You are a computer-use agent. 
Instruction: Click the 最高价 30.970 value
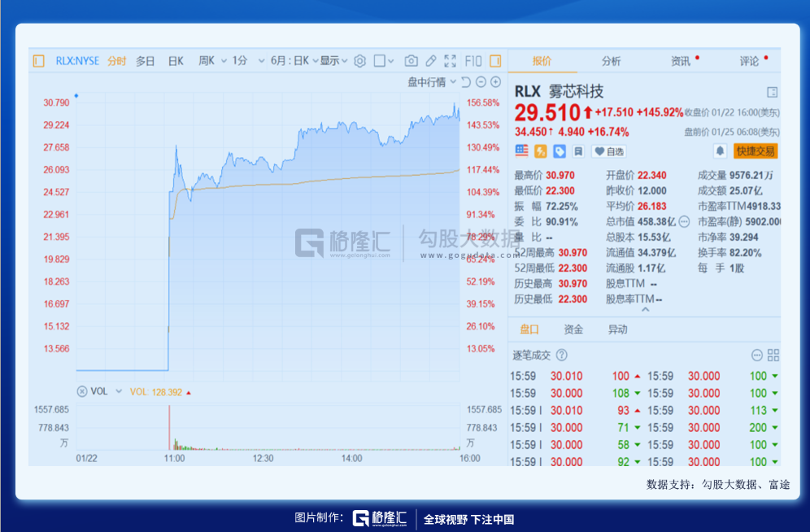(x=560, y=175)
